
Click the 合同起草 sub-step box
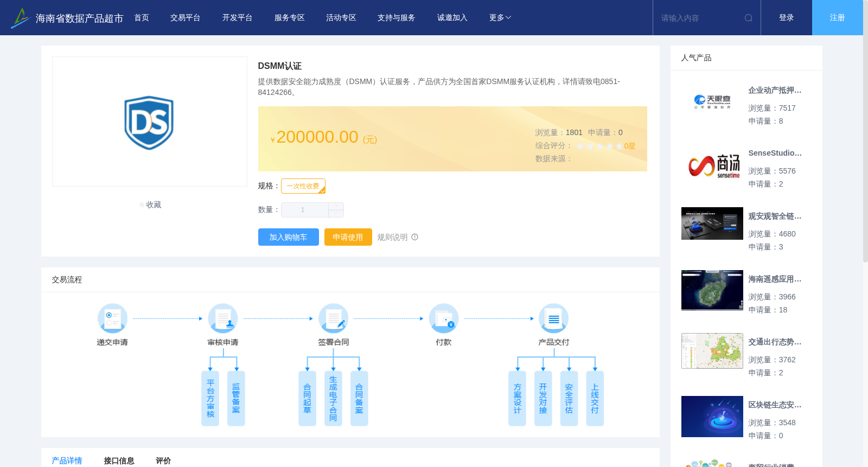pyautogui.click(x=307, y=399)
